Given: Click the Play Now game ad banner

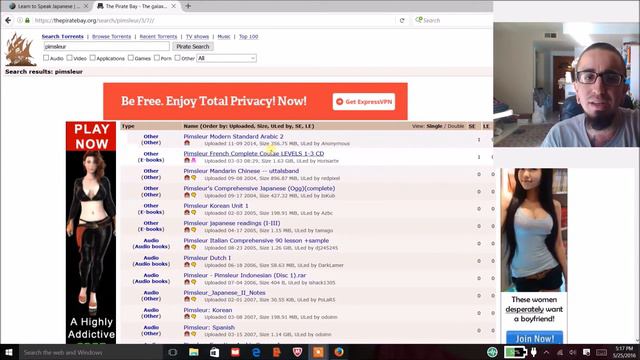Looking at the screenshot, I should [x=91, y=233].
